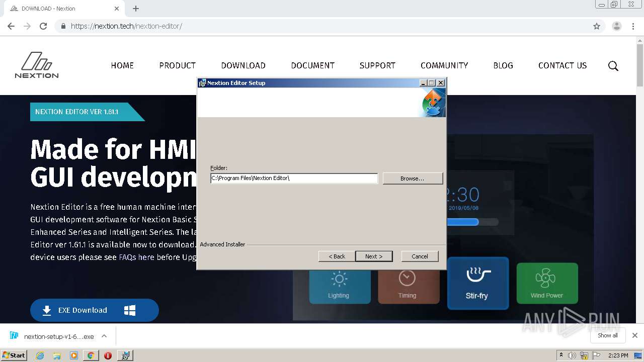The height and width of the screenshot is (362, 644).
Task: Click the Windows logo on the EXE Download button
Action: click(130, 310)
